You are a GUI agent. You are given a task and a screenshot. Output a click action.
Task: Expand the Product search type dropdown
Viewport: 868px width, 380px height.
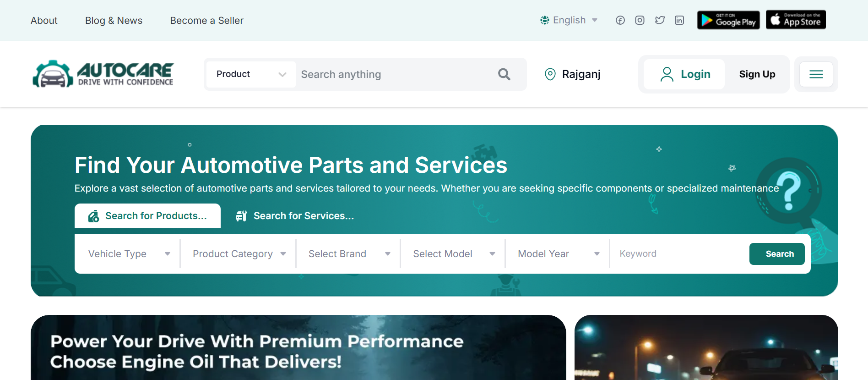[251, 74]
